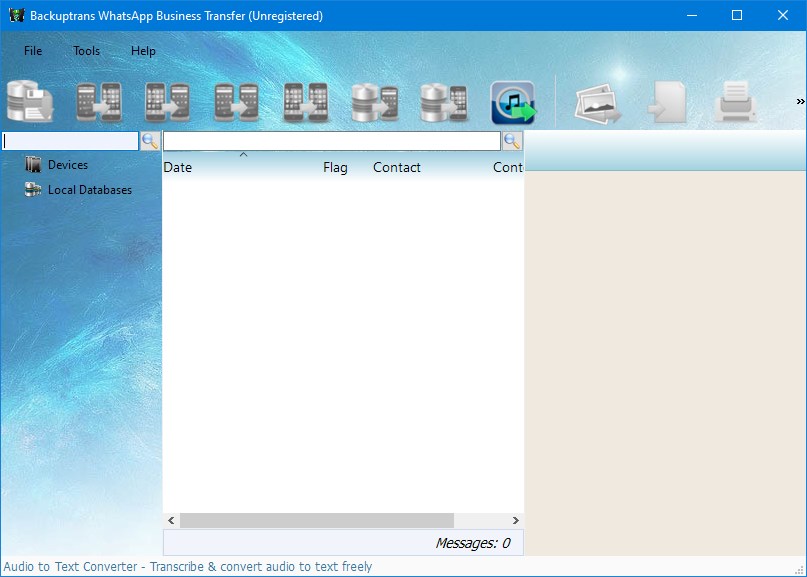This screenshot has width=807, height=577.
Task: Open the Help menu
Action: click(142, 50)
